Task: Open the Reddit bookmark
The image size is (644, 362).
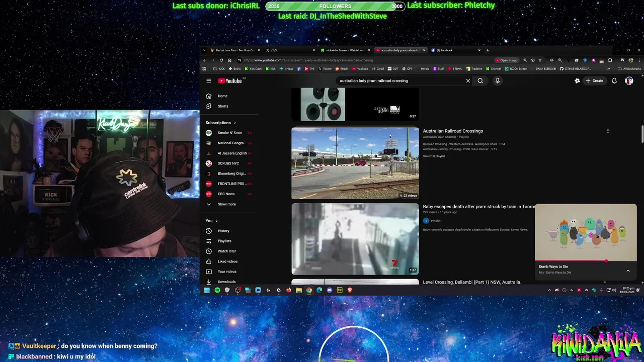Action: (342, 68)
